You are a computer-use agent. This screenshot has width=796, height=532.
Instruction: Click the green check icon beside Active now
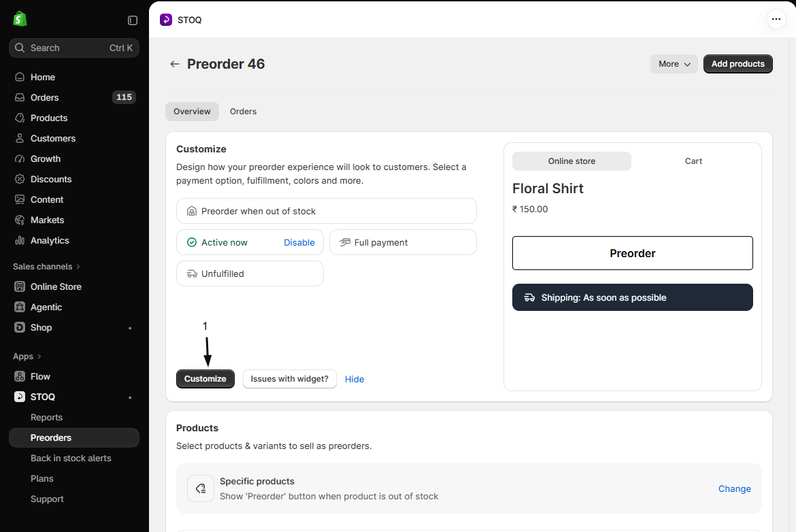pyautogui.click(x=192, y=243)
